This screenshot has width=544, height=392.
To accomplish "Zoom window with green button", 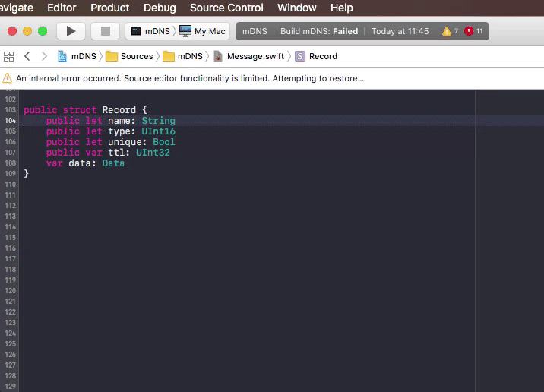I will coord(43,31).
